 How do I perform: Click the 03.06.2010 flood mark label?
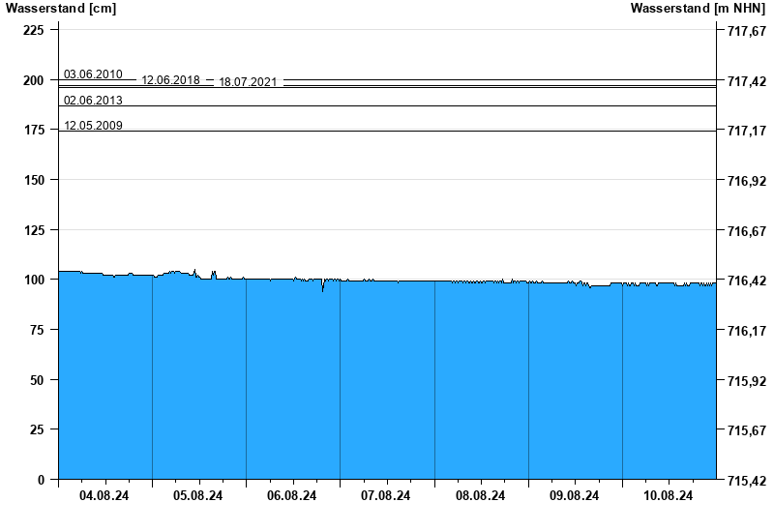pos(93,74)
